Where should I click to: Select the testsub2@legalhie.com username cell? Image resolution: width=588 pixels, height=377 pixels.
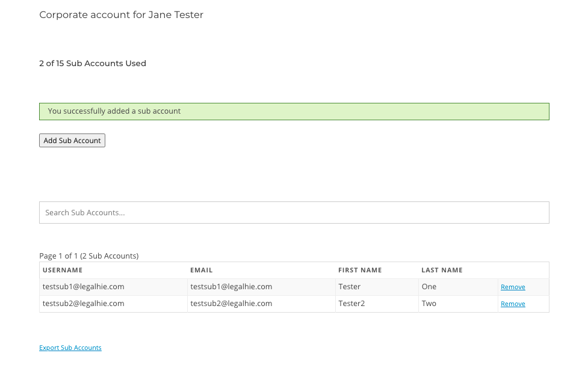point(113,304)
